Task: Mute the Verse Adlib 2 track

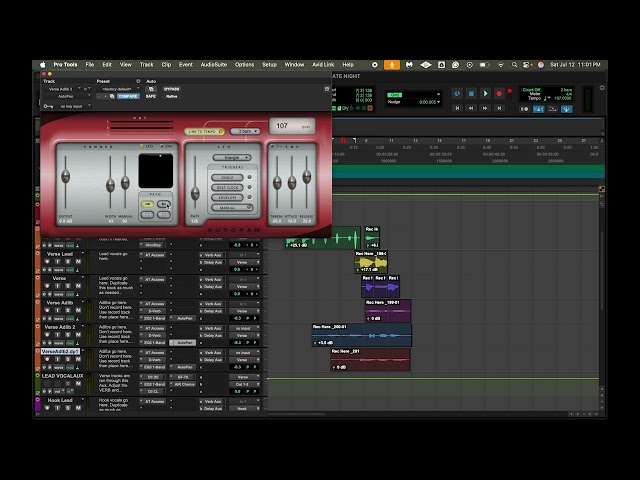Action: click(78, 335)
